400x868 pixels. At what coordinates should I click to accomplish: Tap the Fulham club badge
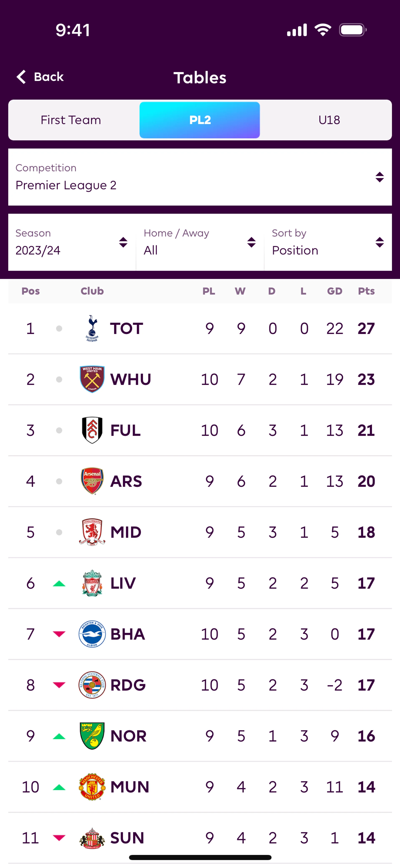click(x=92, y=430)
